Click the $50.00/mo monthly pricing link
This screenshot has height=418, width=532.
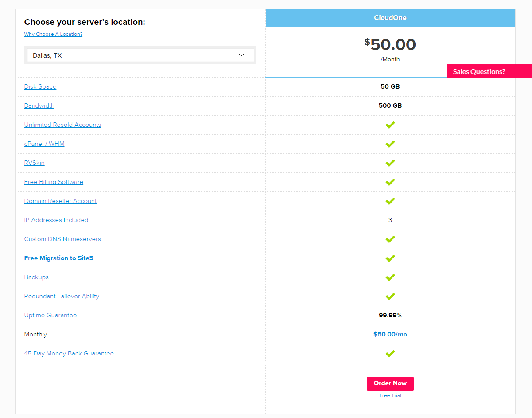390,334
